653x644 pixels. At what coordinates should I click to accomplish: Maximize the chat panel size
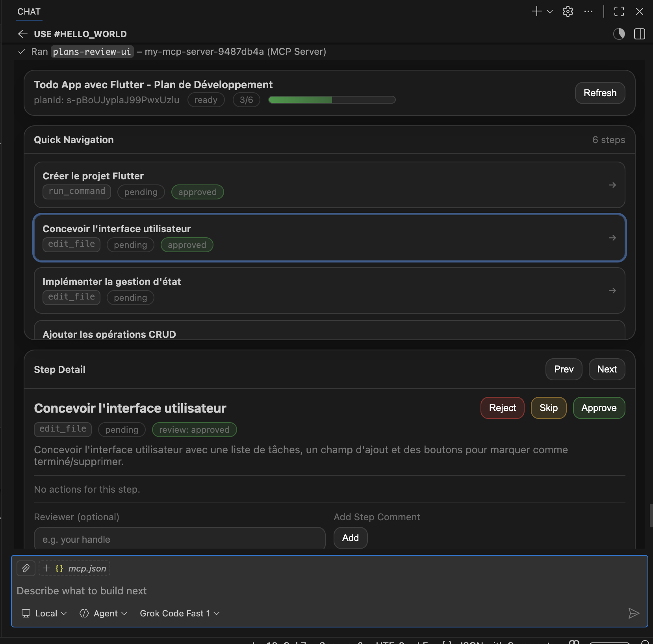[x=619, y=11]
